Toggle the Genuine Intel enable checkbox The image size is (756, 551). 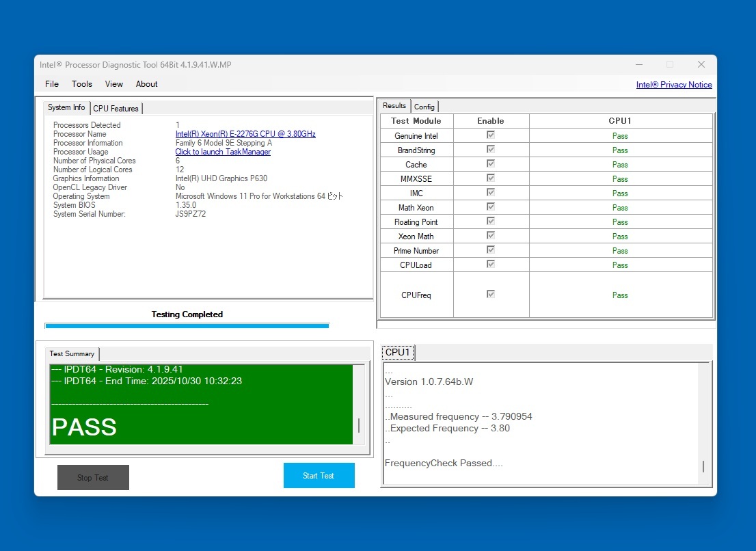point(491,135)
